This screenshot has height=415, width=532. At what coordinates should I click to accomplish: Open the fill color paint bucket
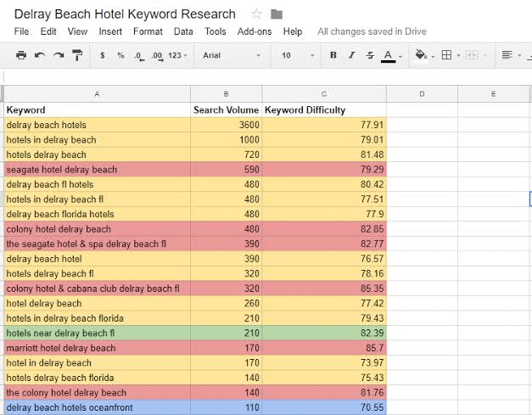click(x=421, y=55)
